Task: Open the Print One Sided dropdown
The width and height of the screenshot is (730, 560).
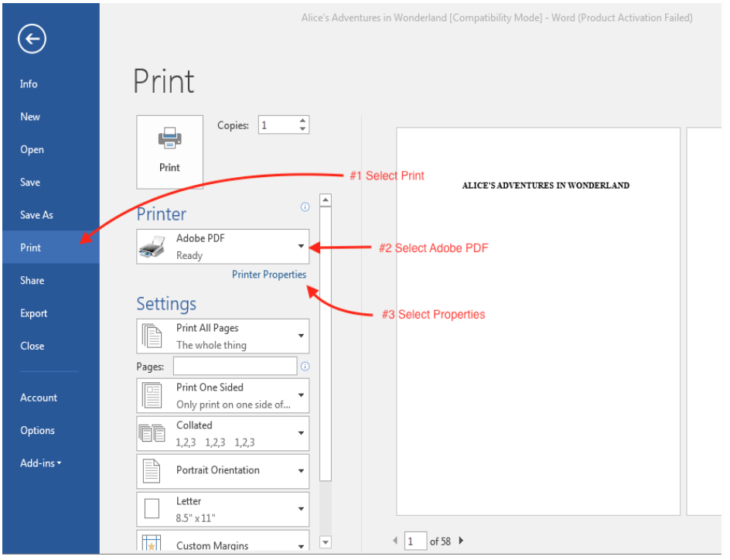Action: 223,396
